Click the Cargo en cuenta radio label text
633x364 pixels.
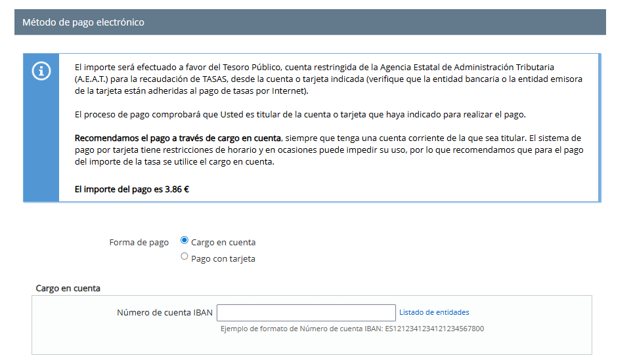(x=223, y=242)
